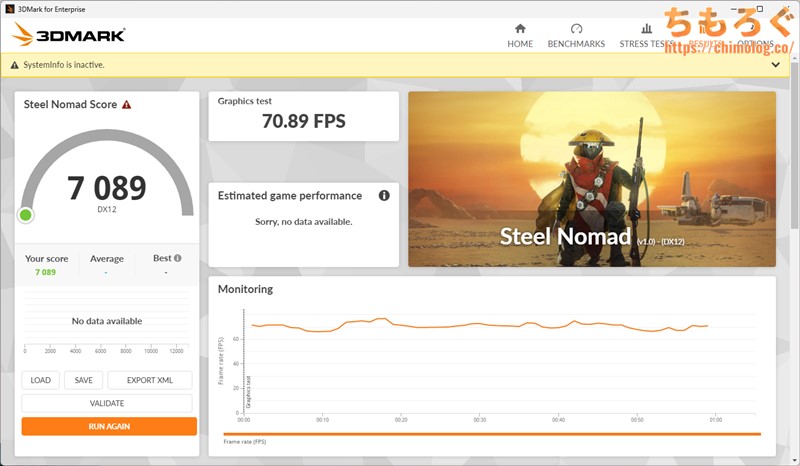Click the frame rate line in Monitoring chart
Viewport: 800px width, 466px height.
point(480,325)
